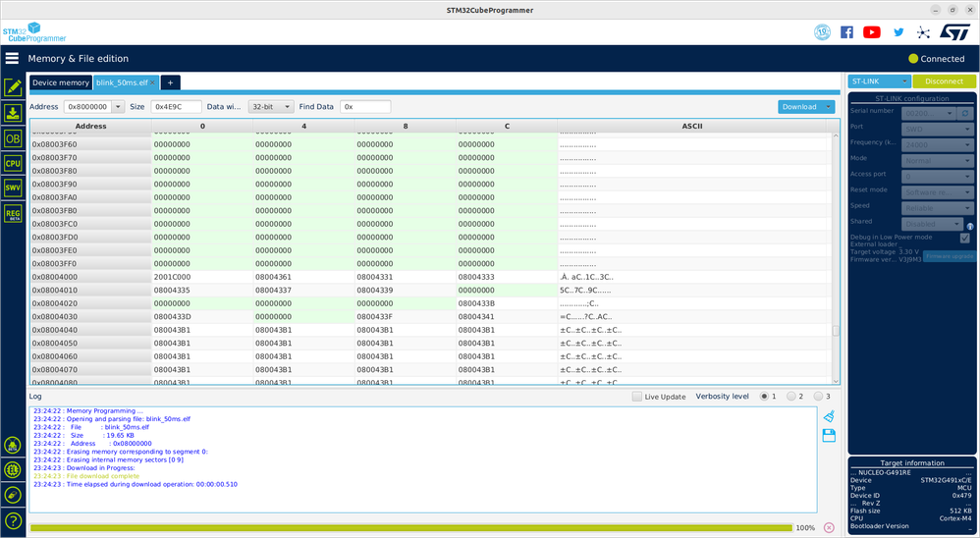Refresh the ST-LINK serial number list
Viewport: 980px width, 538px height.
pos(965,113)
